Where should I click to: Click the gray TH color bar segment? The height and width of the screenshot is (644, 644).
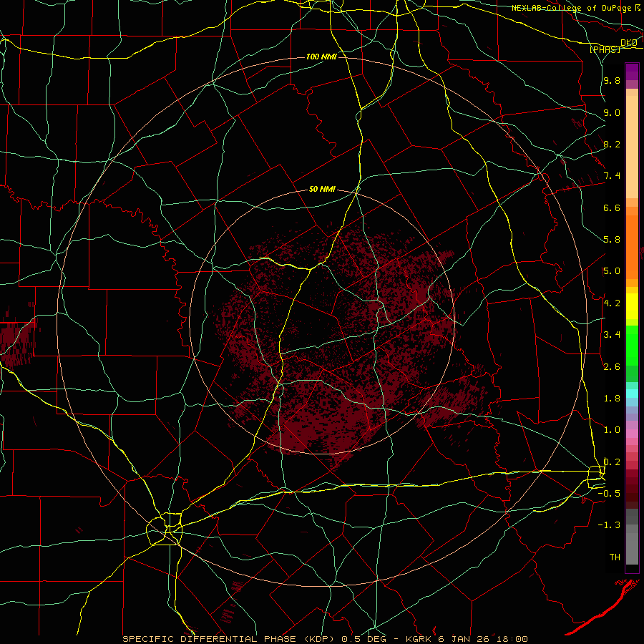[632, 548]
